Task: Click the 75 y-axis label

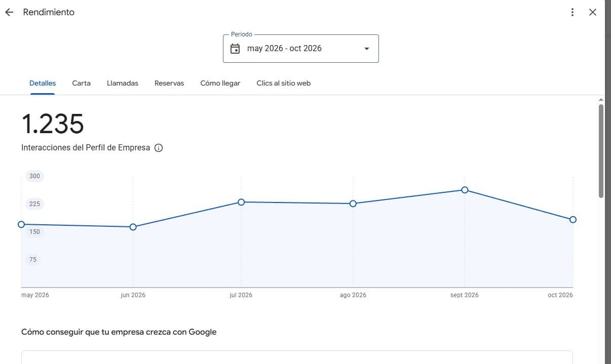Action: tap(33, 260)
